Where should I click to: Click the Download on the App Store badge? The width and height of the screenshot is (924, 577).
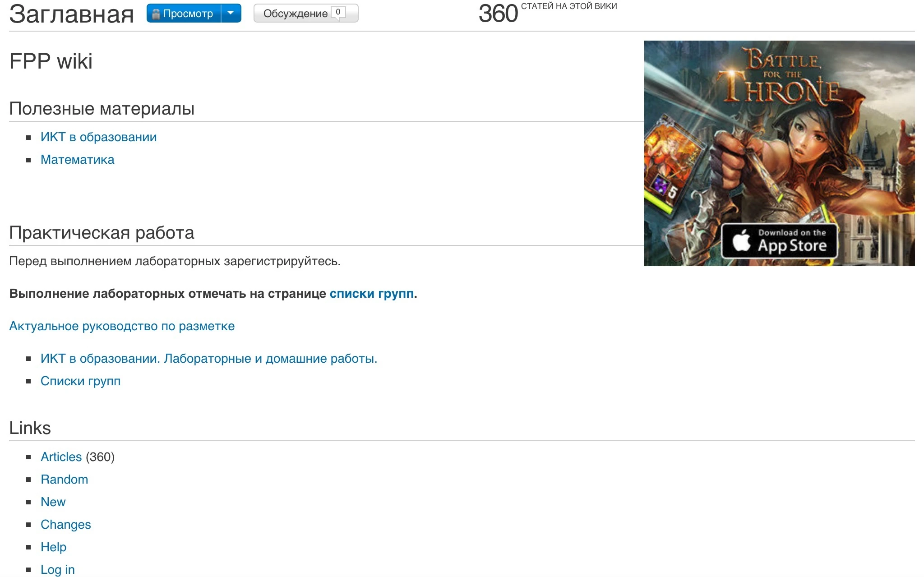tap(779, 240)
